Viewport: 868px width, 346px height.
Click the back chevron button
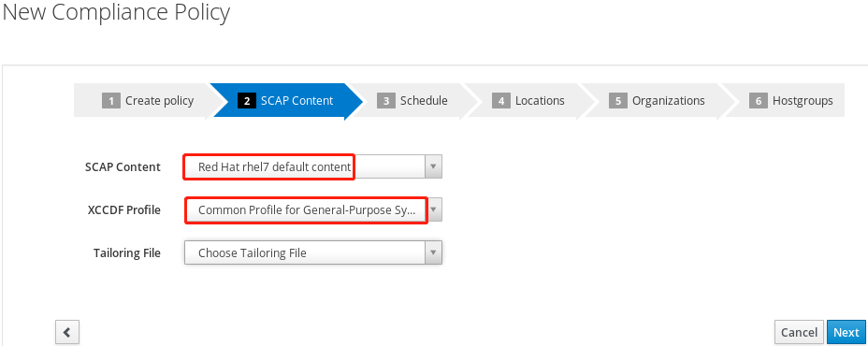(67, 332)
